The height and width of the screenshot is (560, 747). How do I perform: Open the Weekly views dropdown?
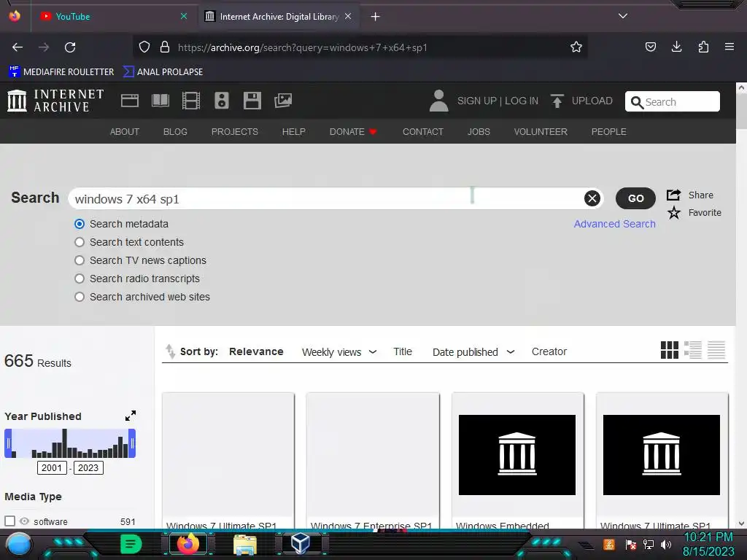[x=339, y=352]
